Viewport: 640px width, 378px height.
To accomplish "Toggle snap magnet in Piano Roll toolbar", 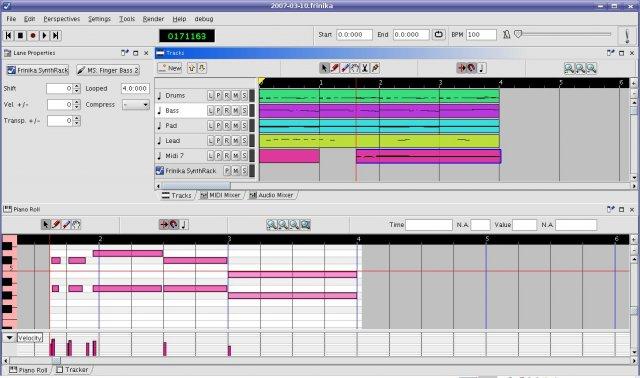I will [174, 225].
